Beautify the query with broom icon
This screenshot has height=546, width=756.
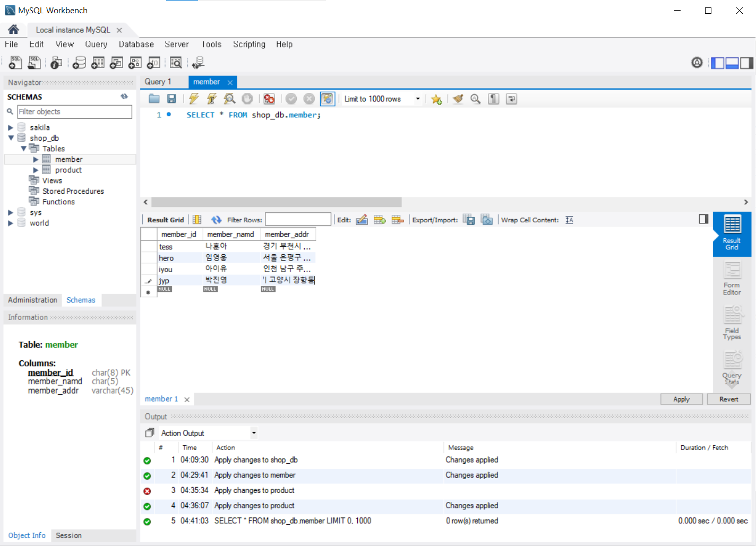pos(458,99)
